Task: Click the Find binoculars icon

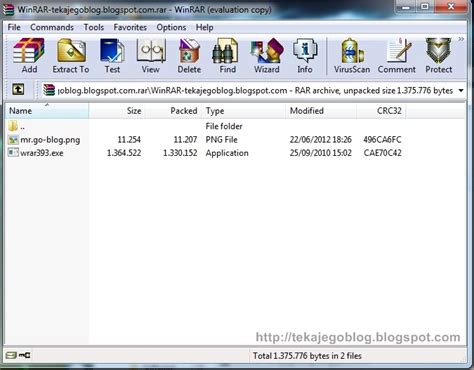Action: click(225, 51)
